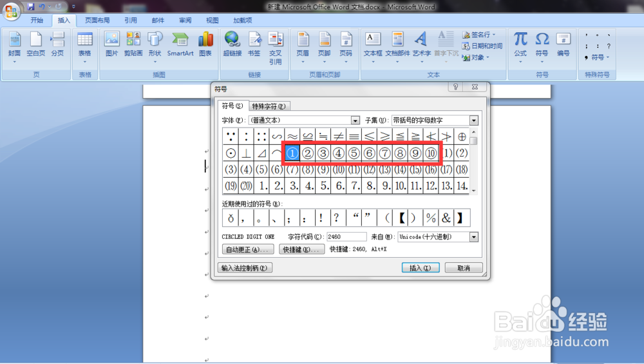The width and height of the screenshot is (644, 364).
Task: Select the circled plus ⊕ symbol
Action: pyautogui.click(x=462, y=136)
